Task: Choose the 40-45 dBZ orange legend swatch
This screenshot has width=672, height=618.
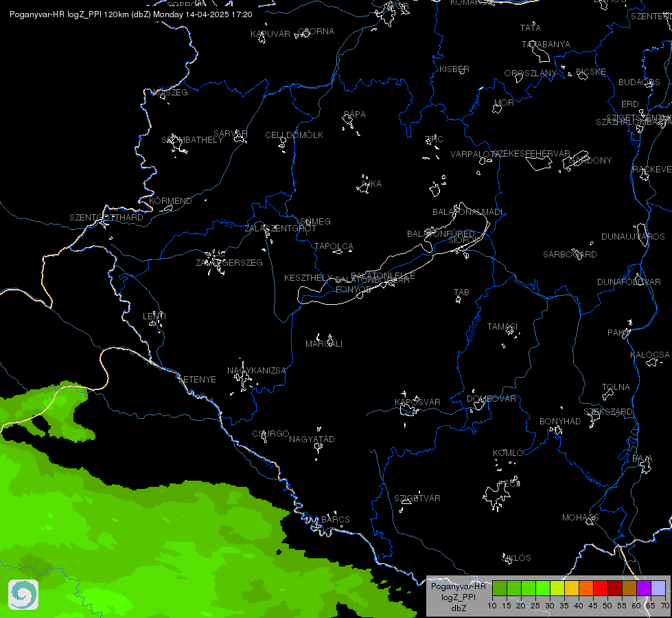Action: [x=586, y=588]
